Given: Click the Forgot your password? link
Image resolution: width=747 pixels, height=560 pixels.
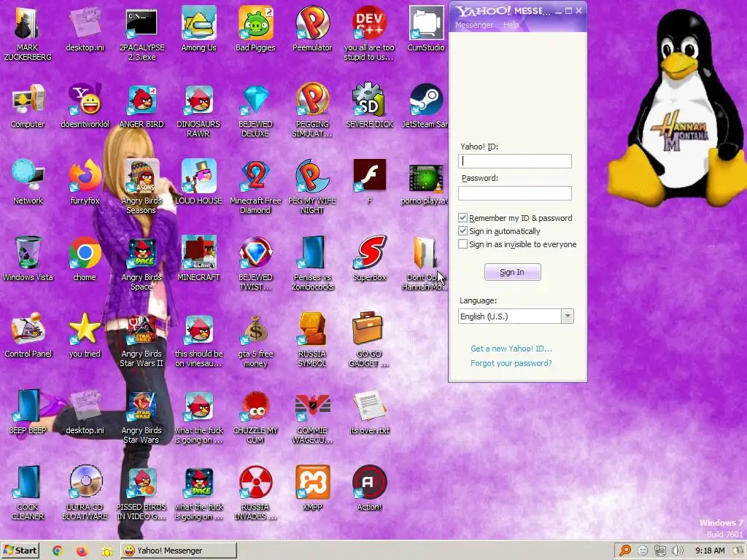Looking at the screenshot, I should click(x=511, y=363).
